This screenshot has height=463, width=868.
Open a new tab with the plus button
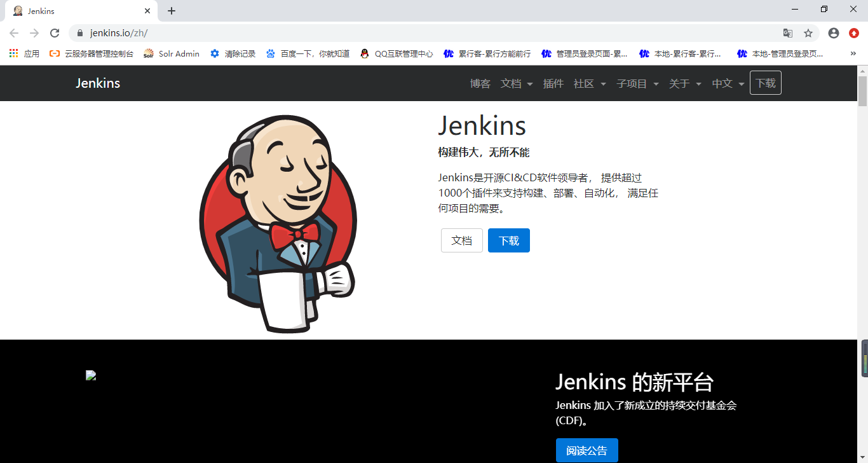pyautogui.click(x=172, y=11)
